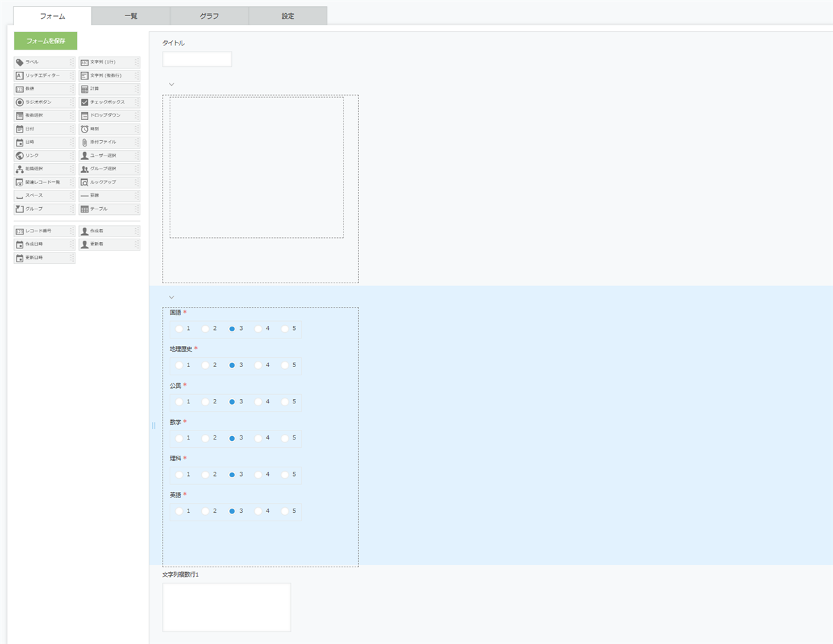833x644 pixels.
Task: Select the 複数選択 field icon
Action: point(20,115)
